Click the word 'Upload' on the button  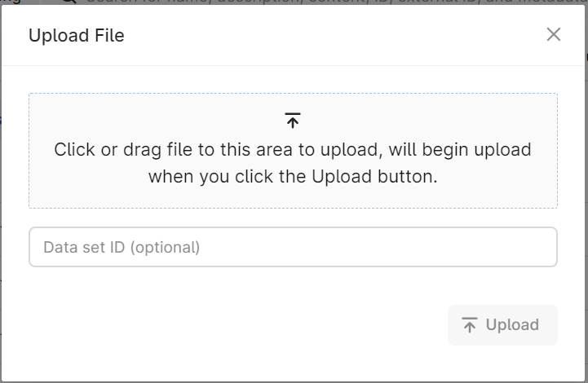coord(512,325)
